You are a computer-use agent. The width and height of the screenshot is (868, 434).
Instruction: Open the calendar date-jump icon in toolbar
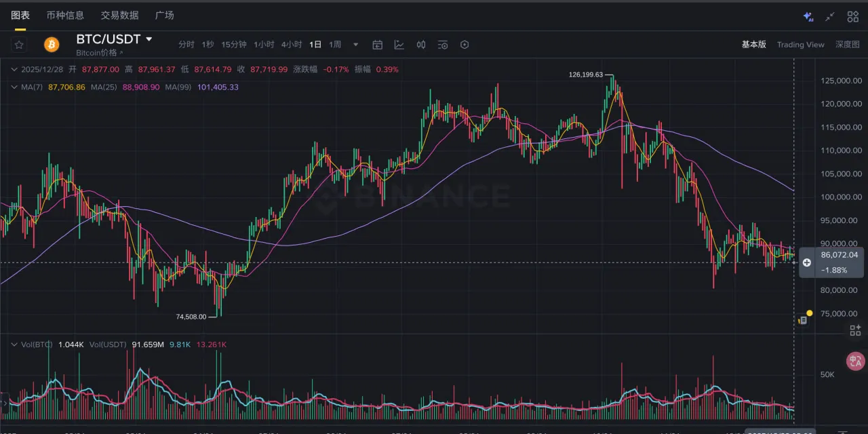click(378, 45)
